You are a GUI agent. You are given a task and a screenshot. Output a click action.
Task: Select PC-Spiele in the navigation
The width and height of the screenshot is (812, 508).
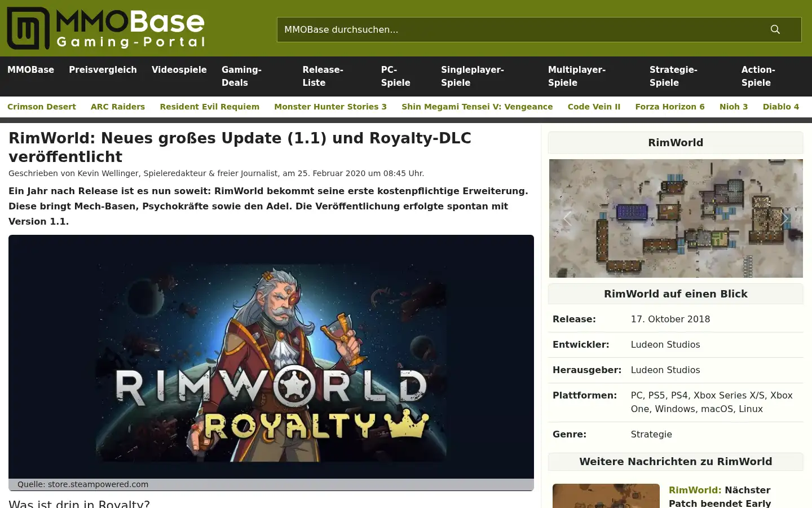tap(395, 76)
